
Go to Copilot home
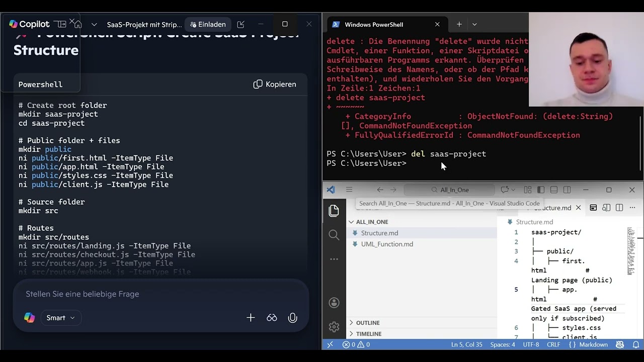[x=77, y=24]
